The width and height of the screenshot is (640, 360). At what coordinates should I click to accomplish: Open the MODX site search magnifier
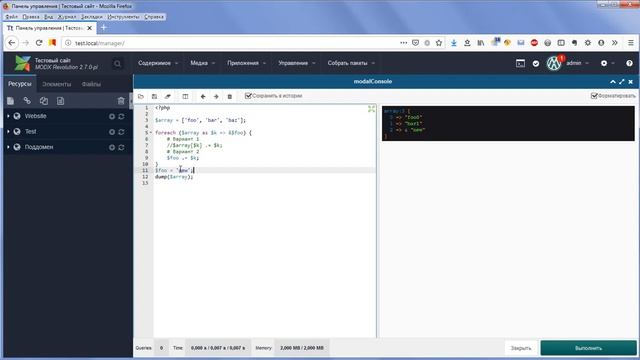coord(118,63)
